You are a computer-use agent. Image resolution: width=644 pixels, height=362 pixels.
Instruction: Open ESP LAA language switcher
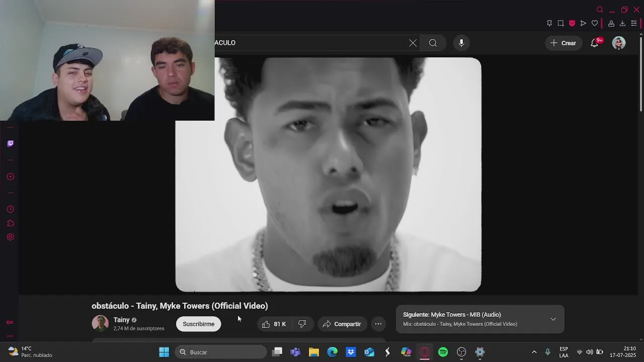[564, 352]
